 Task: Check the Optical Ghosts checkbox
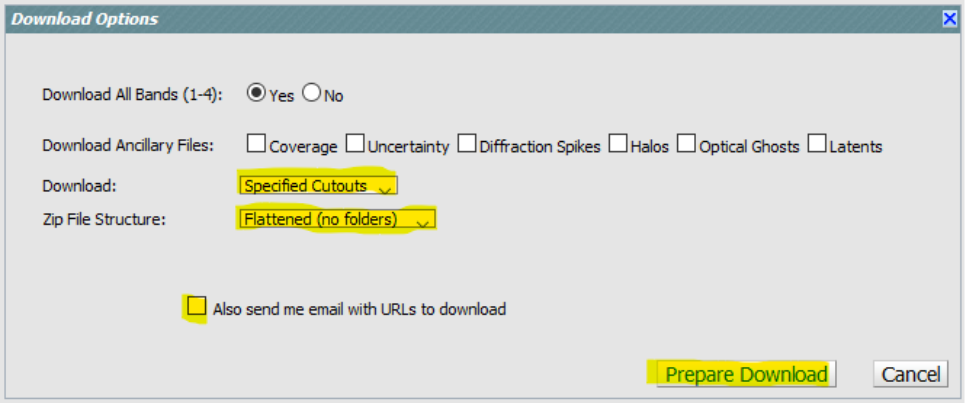point(686,144)
